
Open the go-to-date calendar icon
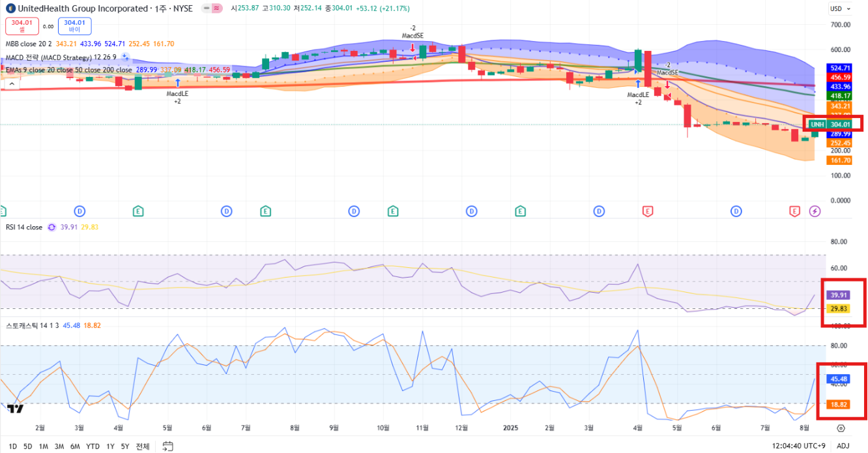(167, 446)
